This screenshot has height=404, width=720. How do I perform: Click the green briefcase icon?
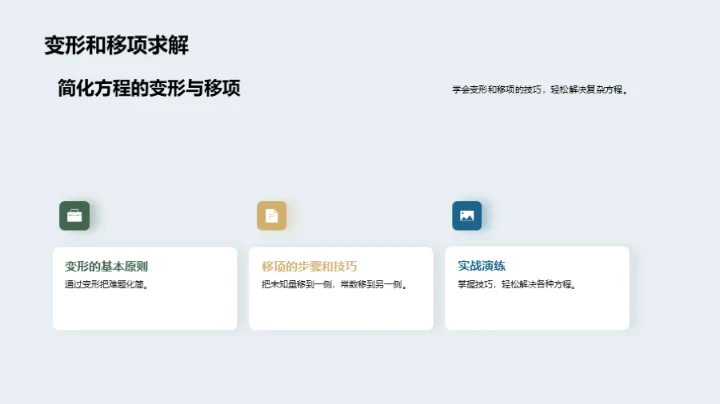(x=74, y=216)
